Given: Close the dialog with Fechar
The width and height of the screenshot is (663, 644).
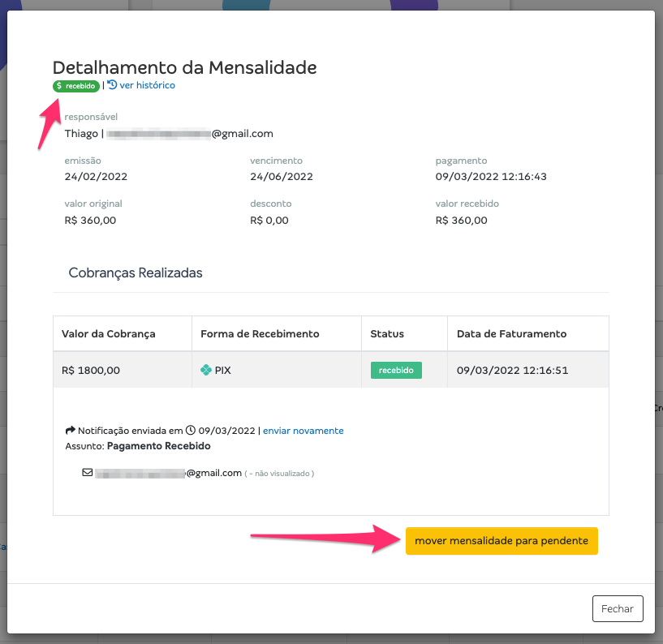Looking at the screenshot, I should pyautogui.click(x=618, y=609).
